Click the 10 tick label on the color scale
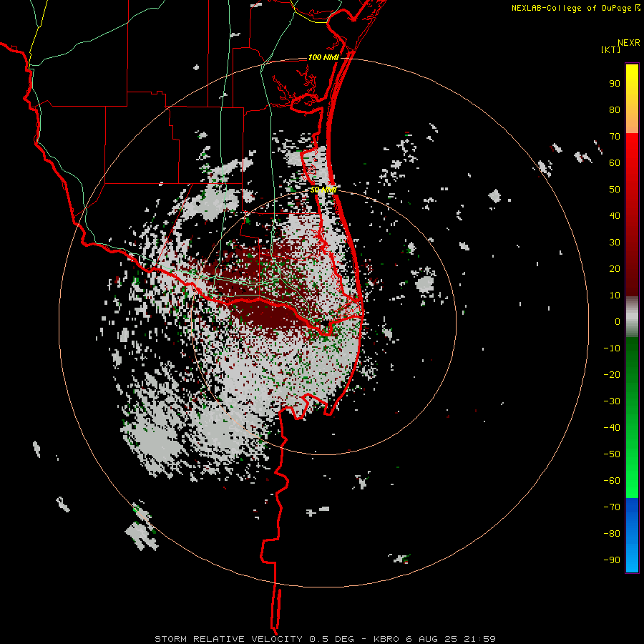 pyautogui.click(x=615, y=296)
